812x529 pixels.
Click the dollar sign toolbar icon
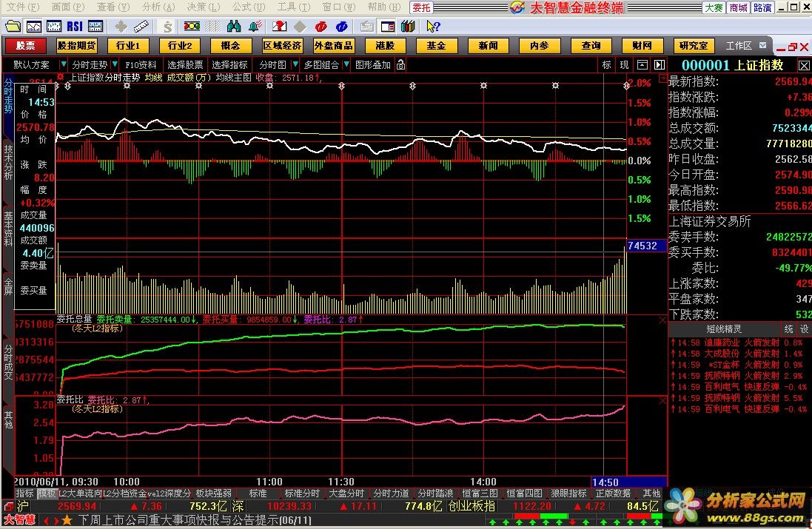[167, 26]
